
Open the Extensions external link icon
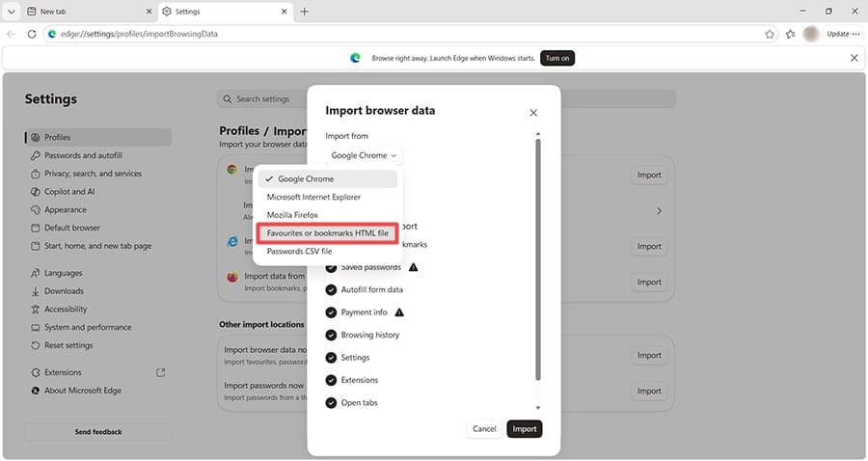point(160,372)
